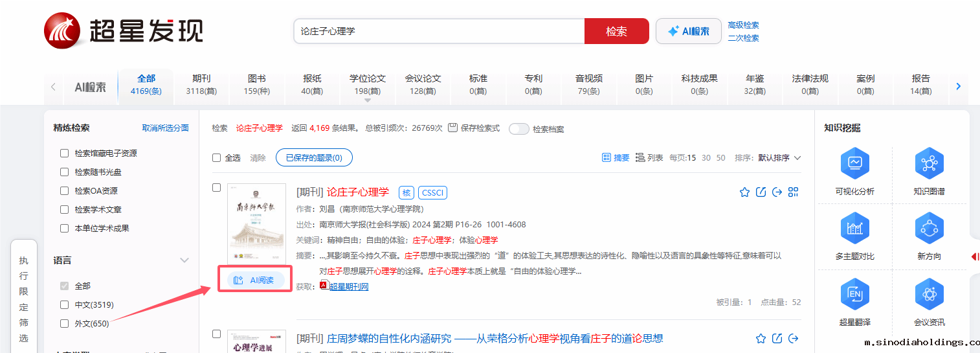Collapse the 语言 filter section
The height and width of the screenshot is (353, 980).
coord(184,260)
